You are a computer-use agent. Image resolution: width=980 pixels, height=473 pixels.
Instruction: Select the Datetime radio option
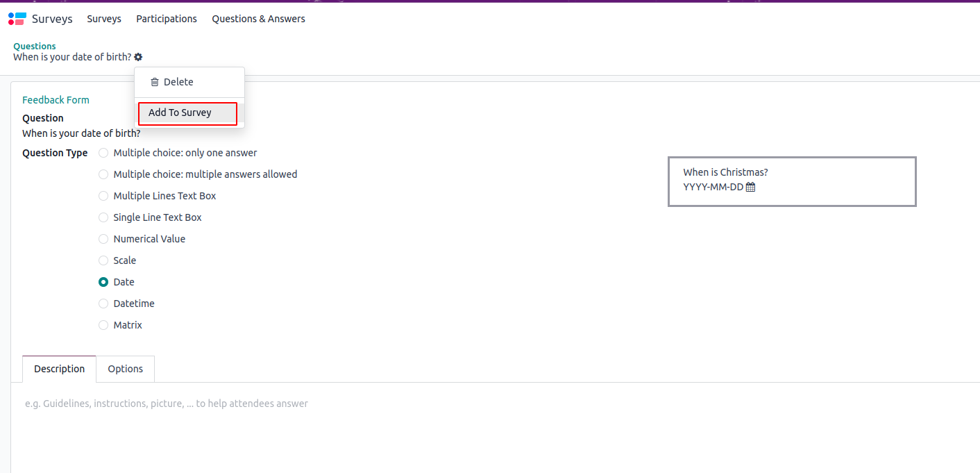click(103, 304)
